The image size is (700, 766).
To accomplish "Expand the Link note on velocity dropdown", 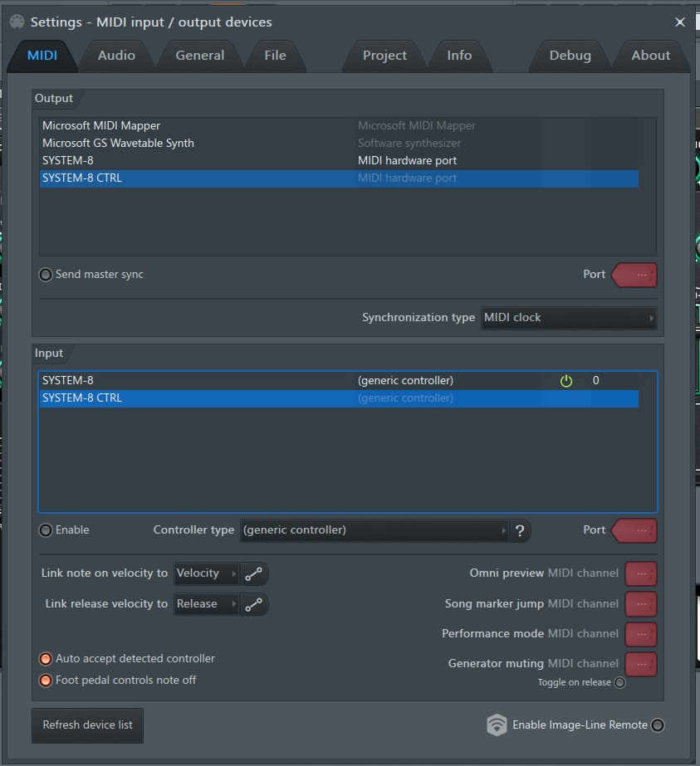I will pos(206,573).
